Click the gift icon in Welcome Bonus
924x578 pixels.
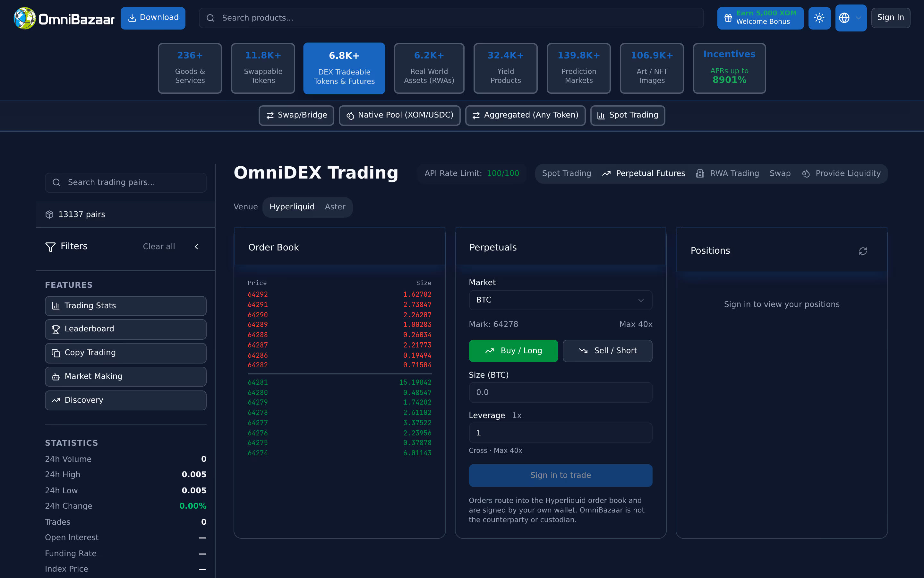tap(728, 18)
